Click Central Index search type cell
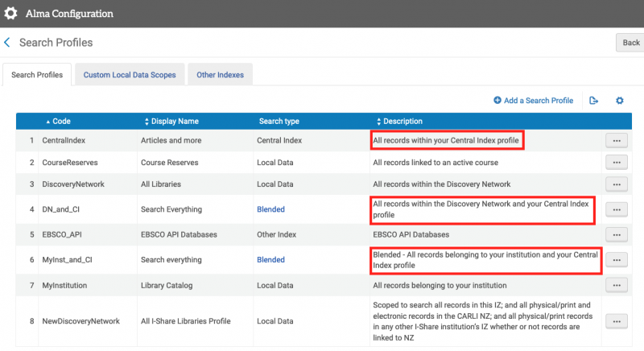The width and height of the screenshot is (644, 351). pyautogui.click(x=279, y=140)
